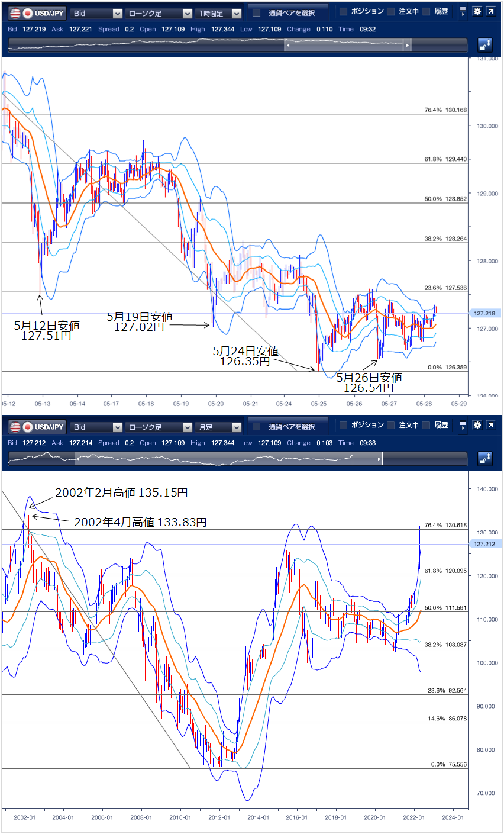
Task: Click the Ask 127.221 value in the upper chart
Action: coord(80,29)
